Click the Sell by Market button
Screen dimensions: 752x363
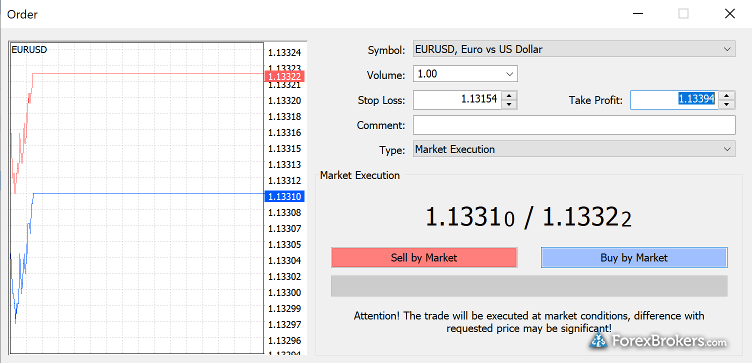(424, 258)
